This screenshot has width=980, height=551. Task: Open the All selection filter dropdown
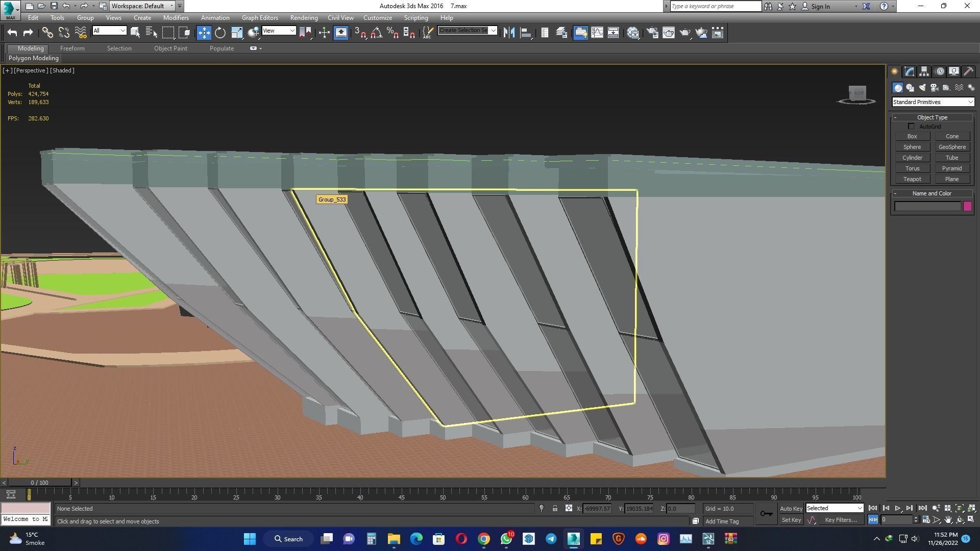pyautogui.click(x=109, y=31)
